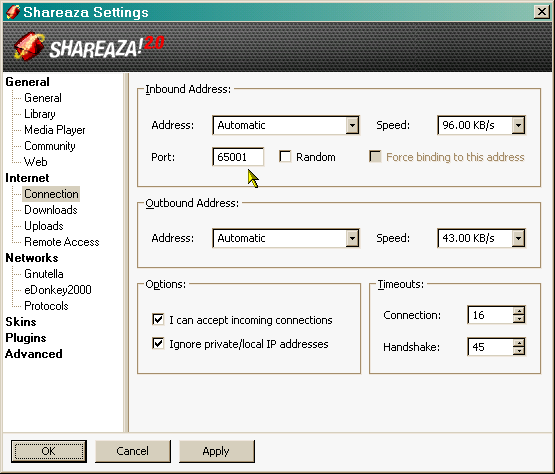
Task: Uncheck Ignore private/local IP addresses
Action: point(158,343)
